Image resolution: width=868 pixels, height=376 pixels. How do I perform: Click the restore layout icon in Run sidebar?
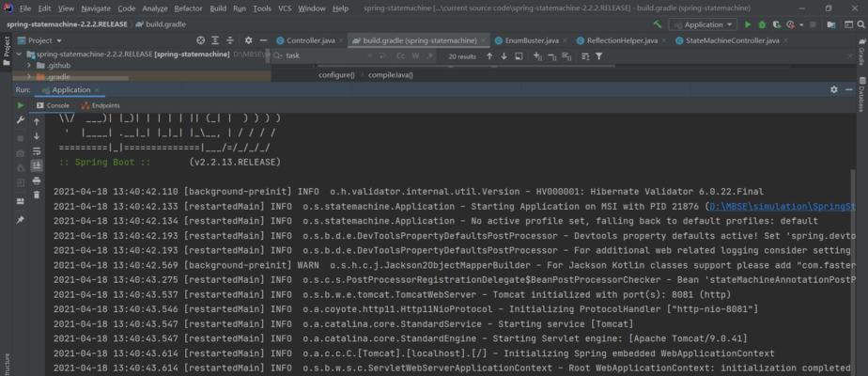(x=21, y=201)
